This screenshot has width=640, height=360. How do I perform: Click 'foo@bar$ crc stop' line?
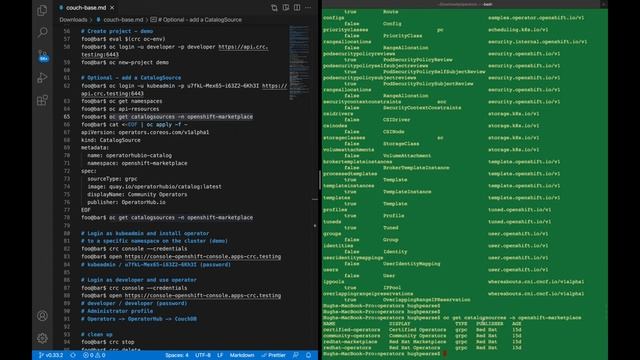pos(108,342)
